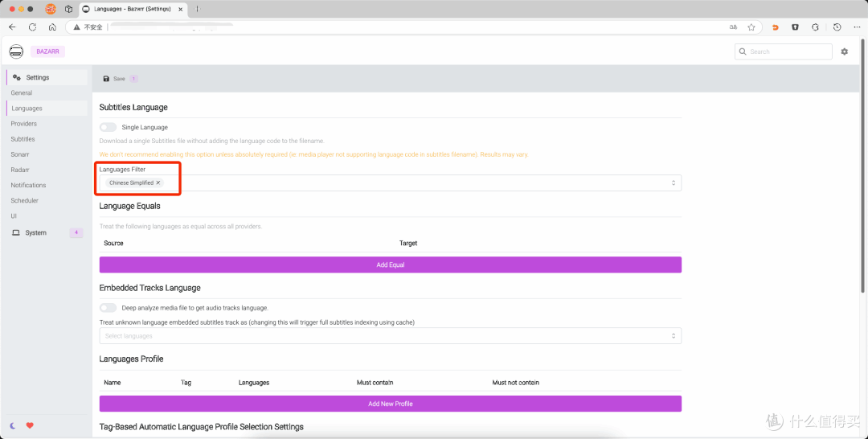
Task: Click the Tag column header
Action: [x=186, y=383]
